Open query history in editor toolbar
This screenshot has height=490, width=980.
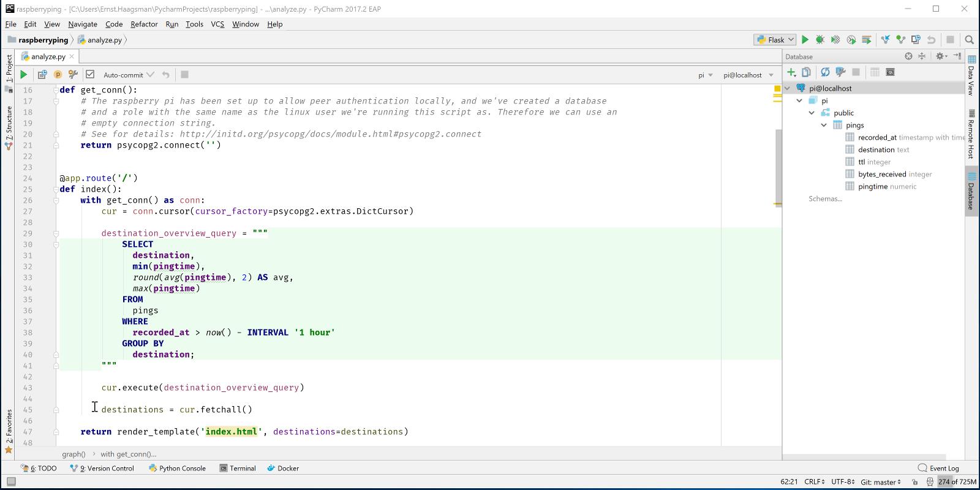click(x=42, y=75)
